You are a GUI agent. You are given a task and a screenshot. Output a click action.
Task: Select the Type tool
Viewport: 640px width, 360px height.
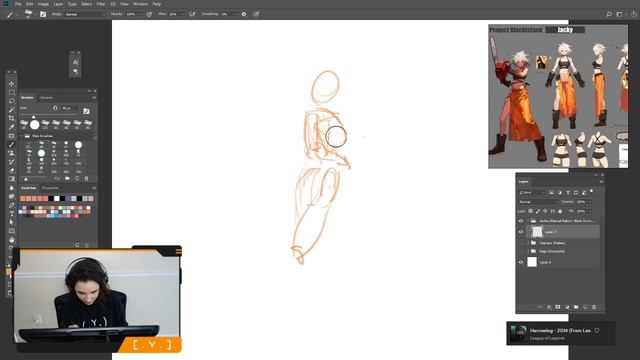11,214
